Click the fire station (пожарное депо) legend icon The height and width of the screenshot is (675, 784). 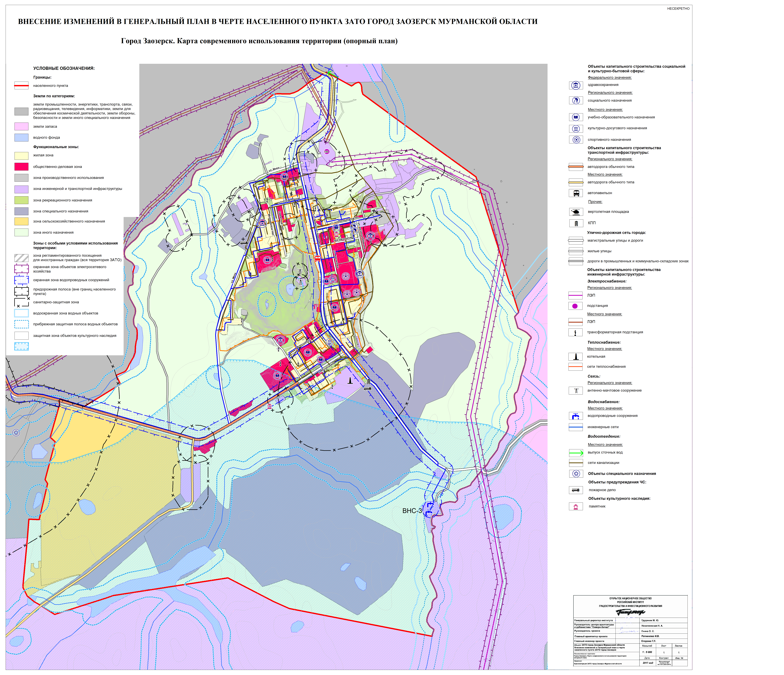pyautogui.click(x=576, y=490)
